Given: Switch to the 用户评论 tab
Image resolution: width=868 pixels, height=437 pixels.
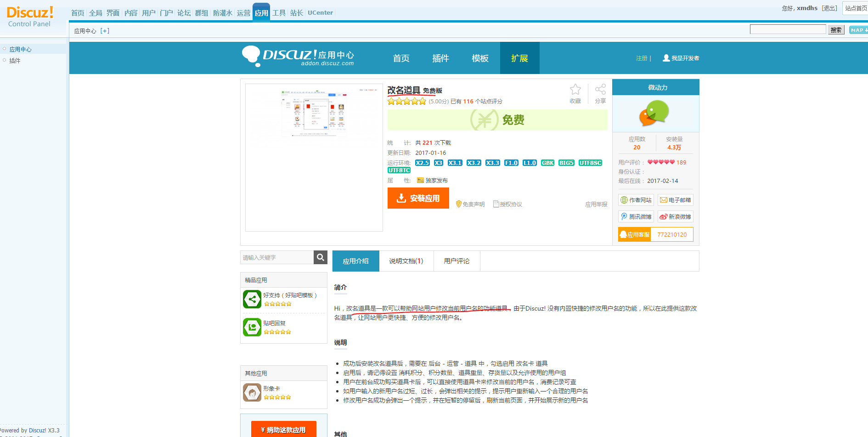Looking at the screenshot, I should point(457,261).
